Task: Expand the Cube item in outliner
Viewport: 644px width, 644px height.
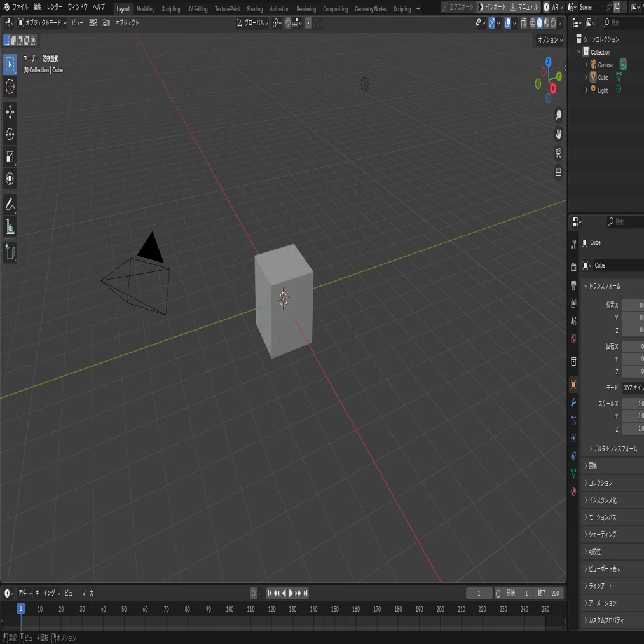Action: (586, 77)
